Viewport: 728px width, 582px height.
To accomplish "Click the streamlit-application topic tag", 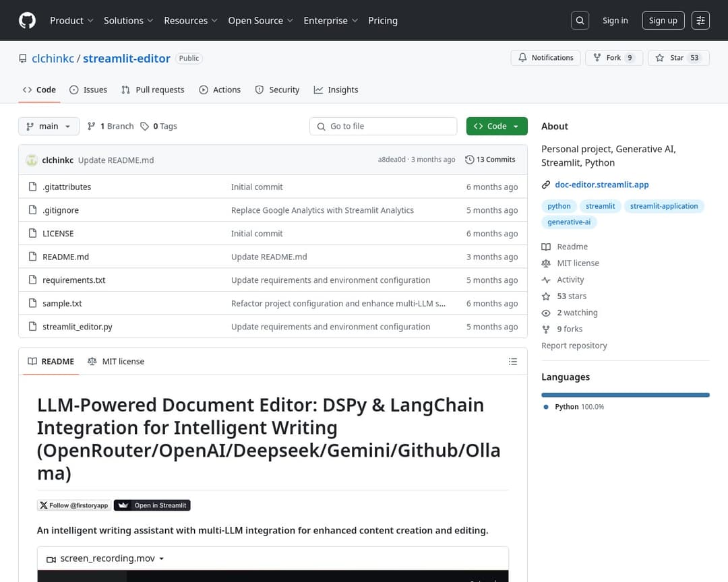I will coord(664,206).
